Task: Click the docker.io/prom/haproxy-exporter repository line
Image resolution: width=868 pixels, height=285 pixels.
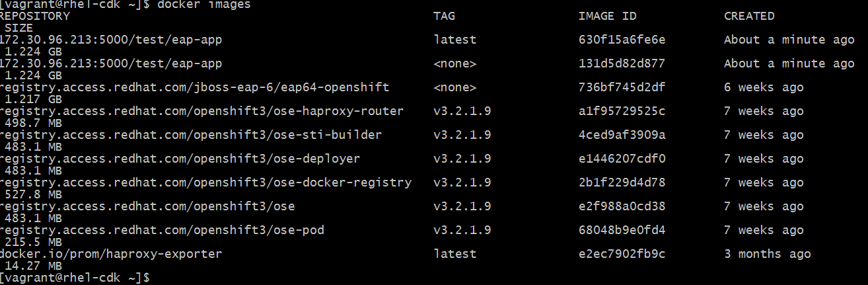Action: tap(111, 254)
